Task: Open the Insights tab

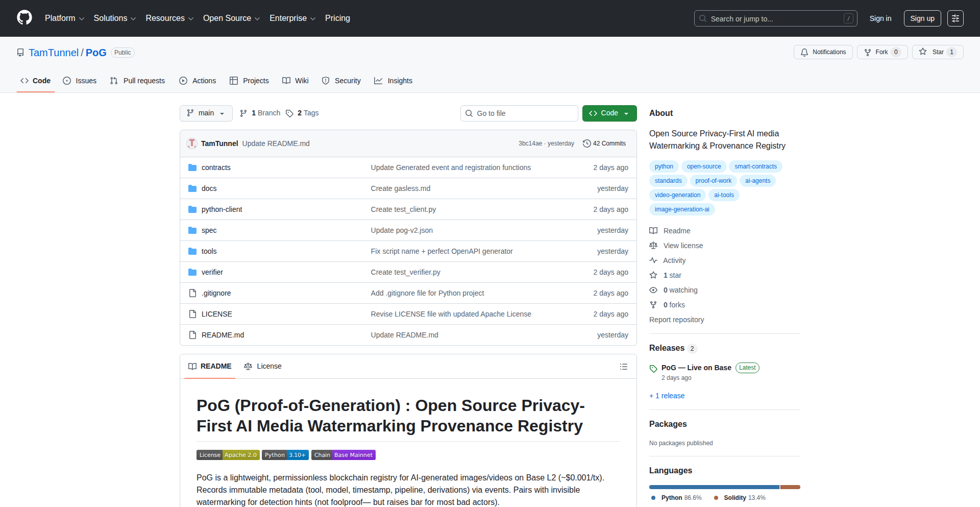Action: (393, 81)
